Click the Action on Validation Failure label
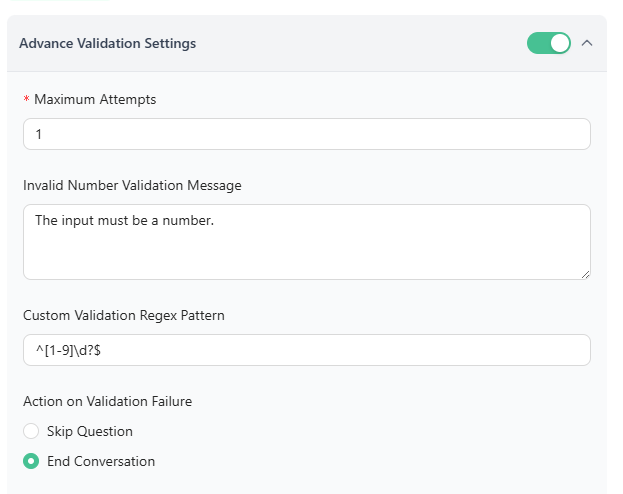 pos(108,401)
